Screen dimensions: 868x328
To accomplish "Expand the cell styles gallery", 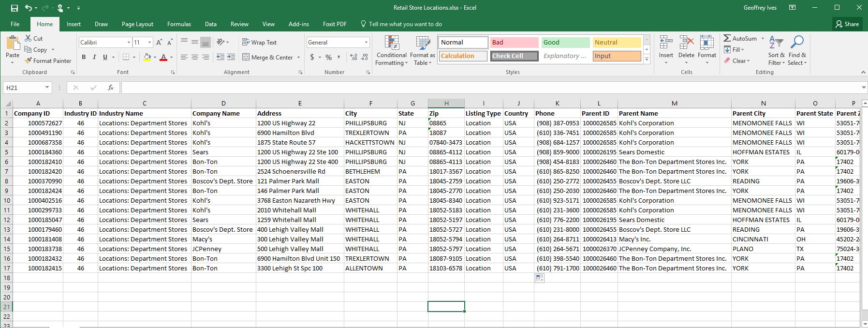I will 647,59.
